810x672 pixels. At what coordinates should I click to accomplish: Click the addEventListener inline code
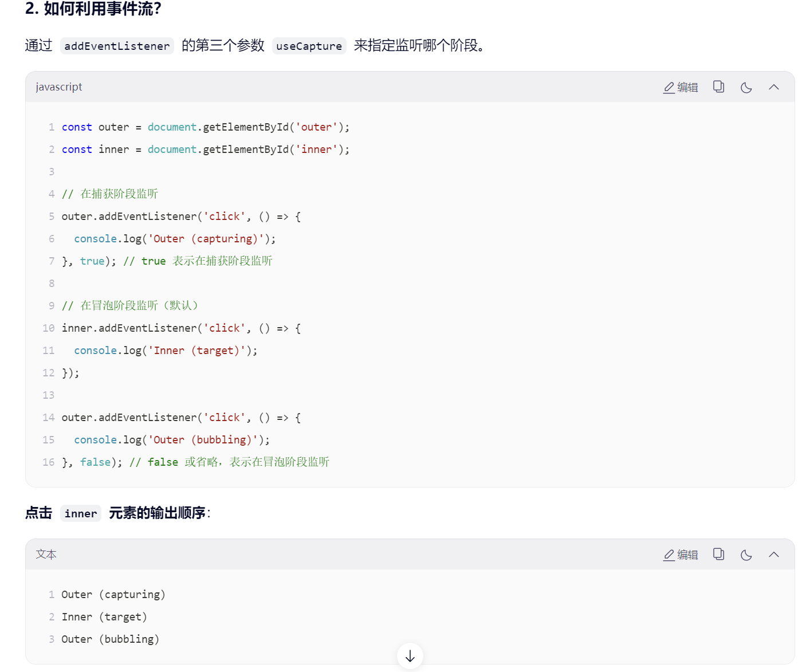coord(117,46)
